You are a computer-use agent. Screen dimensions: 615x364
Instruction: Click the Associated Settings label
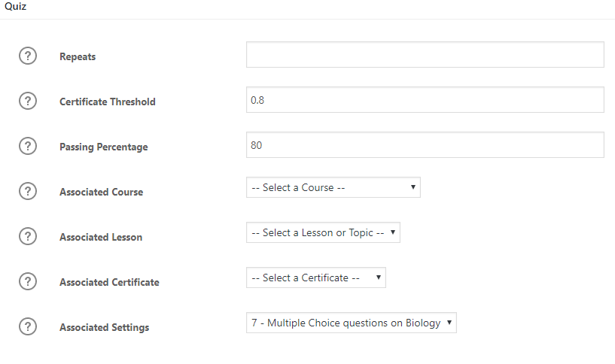[x=105, y=327]
